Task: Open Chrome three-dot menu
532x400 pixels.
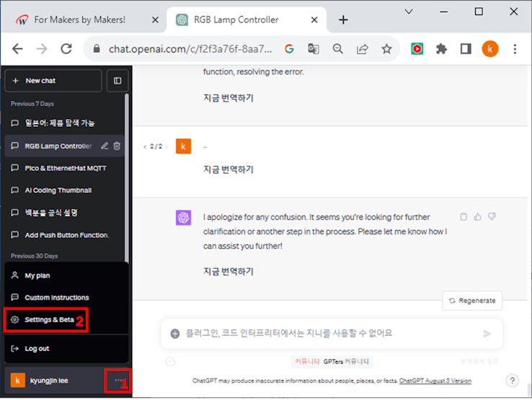Action: tap(515, 49)
